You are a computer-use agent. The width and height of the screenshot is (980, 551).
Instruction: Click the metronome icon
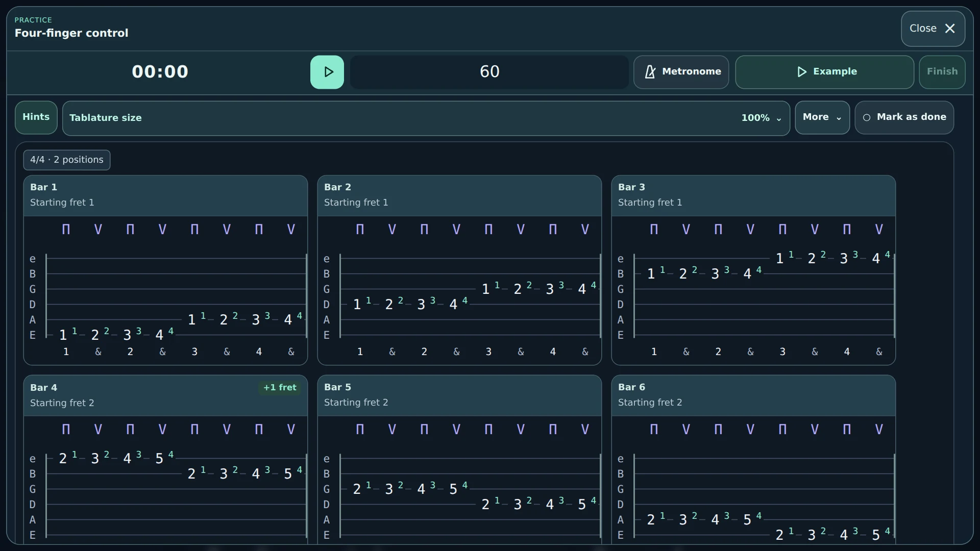click(x=650, y=72)
